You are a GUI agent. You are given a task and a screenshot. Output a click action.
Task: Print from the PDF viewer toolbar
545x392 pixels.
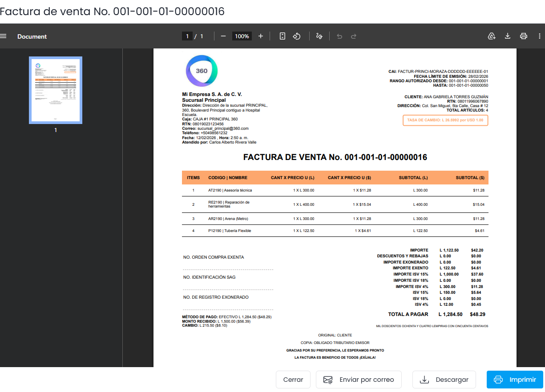[524, 36]
